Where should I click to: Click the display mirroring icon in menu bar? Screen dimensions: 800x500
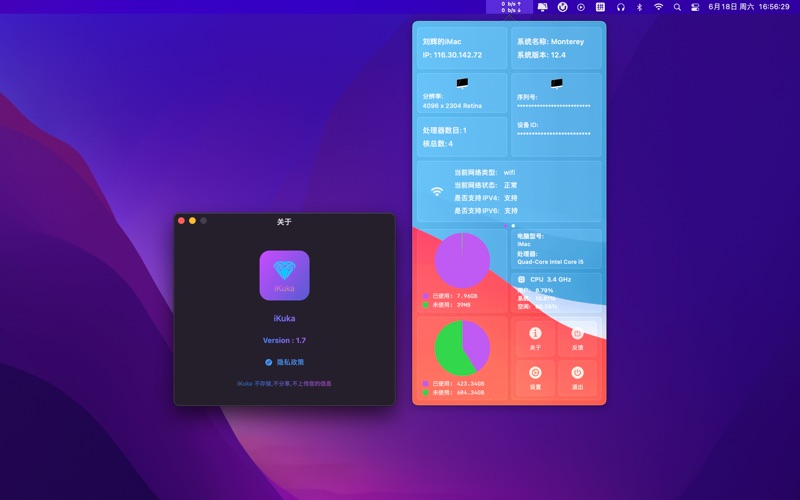(x=542, y=7)
